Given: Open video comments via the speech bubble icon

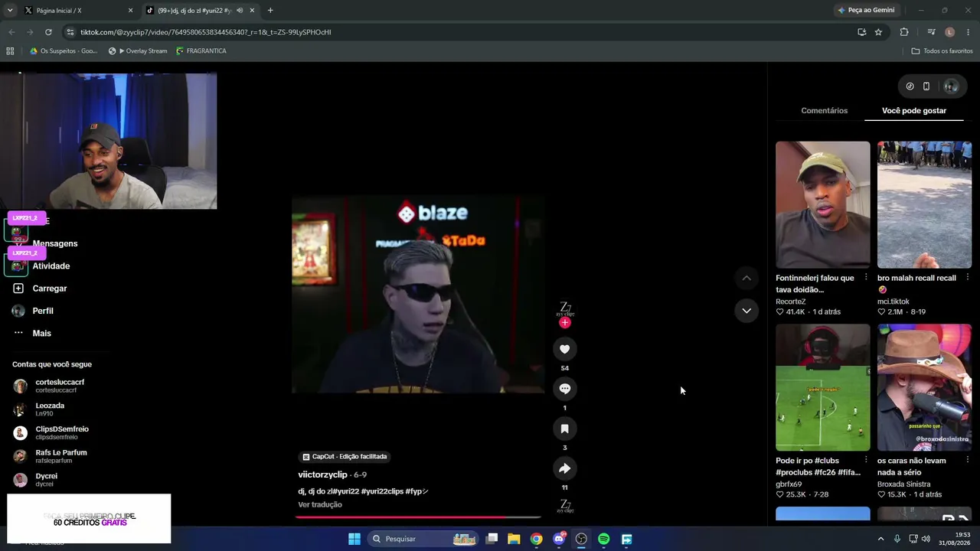Looking at the screenshot, I should point(564,389).
